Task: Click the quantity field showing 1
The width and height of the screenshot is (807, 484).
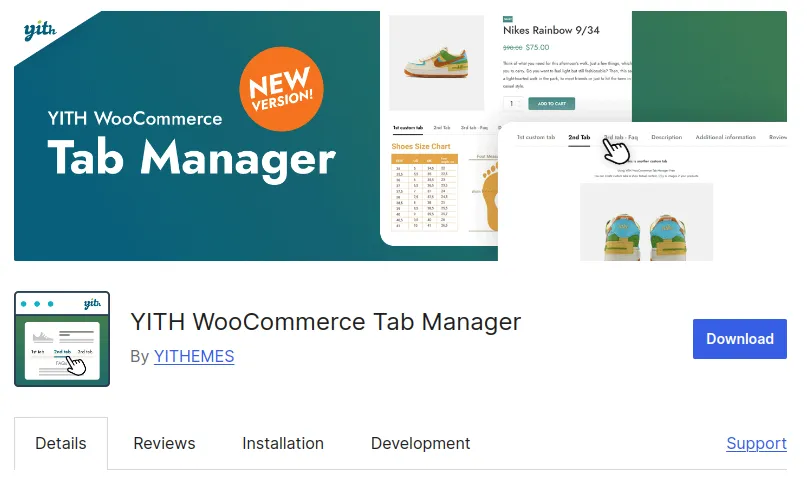Action: coord(513,103)
